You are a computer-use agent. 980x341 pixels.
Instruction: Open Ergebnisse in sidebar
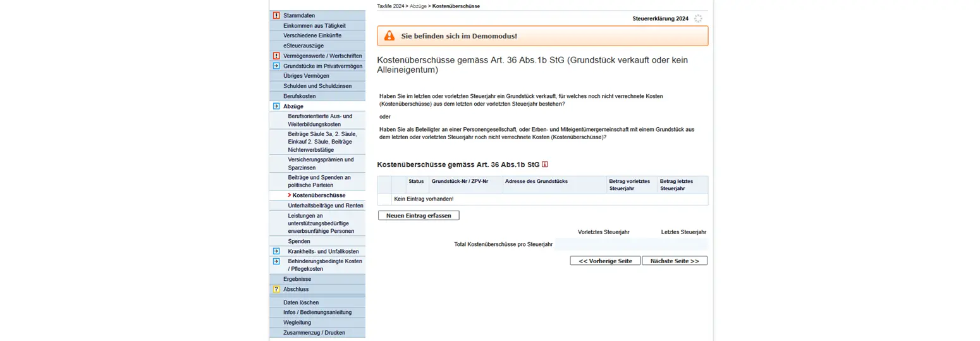click(x=297, y=279)
